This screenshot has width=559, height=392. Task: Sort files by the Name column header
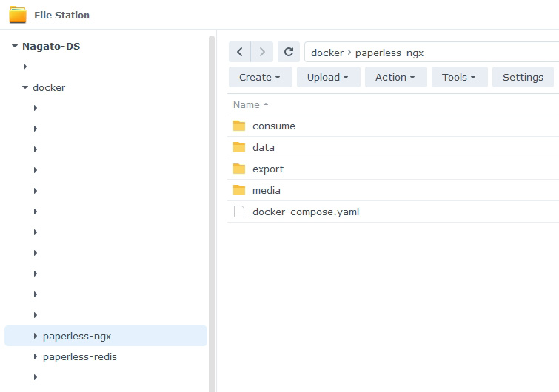247,104
